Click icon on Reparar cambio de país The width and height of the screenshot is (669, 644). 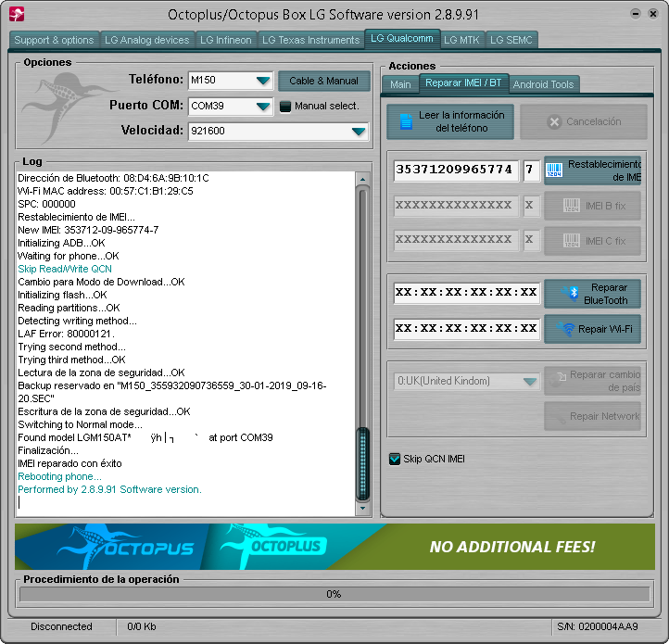coord(557,379)
